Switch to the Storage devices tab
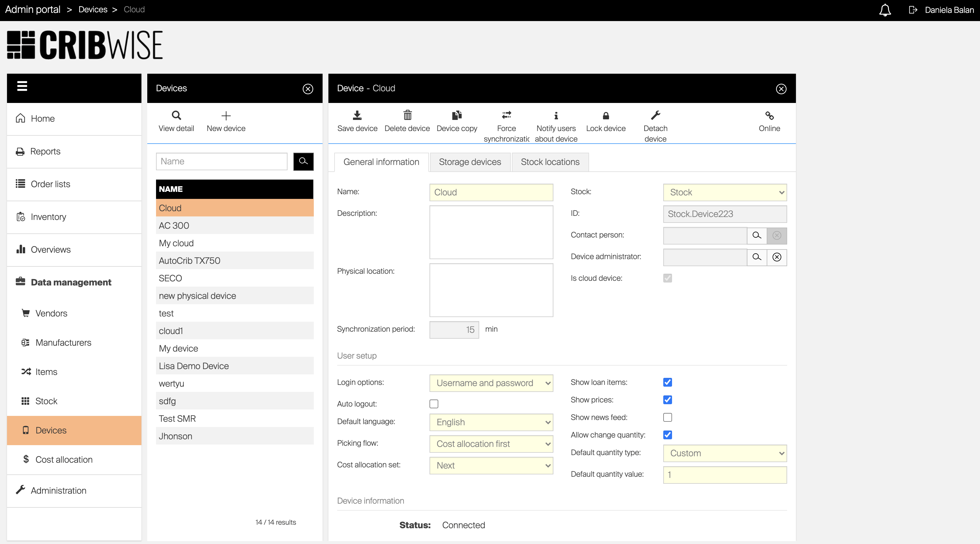 [470, 162]
